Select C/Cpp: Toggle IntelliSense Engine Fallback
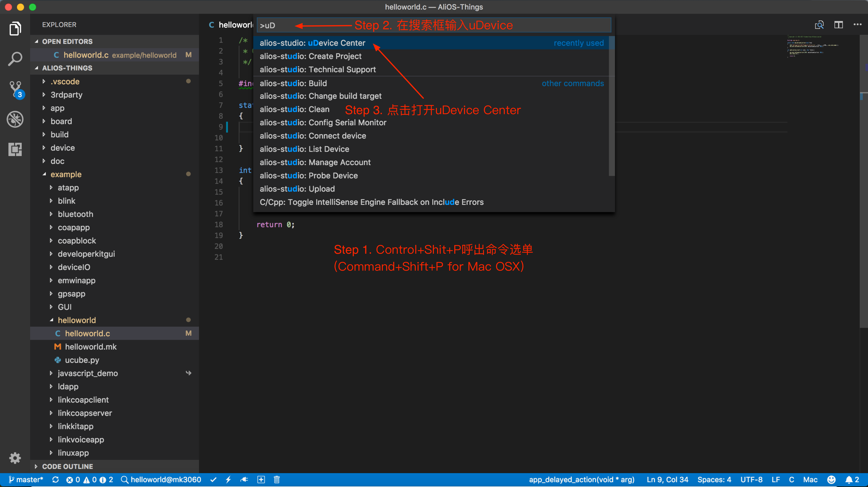868x487 pixels. click(x=371, y=202)
